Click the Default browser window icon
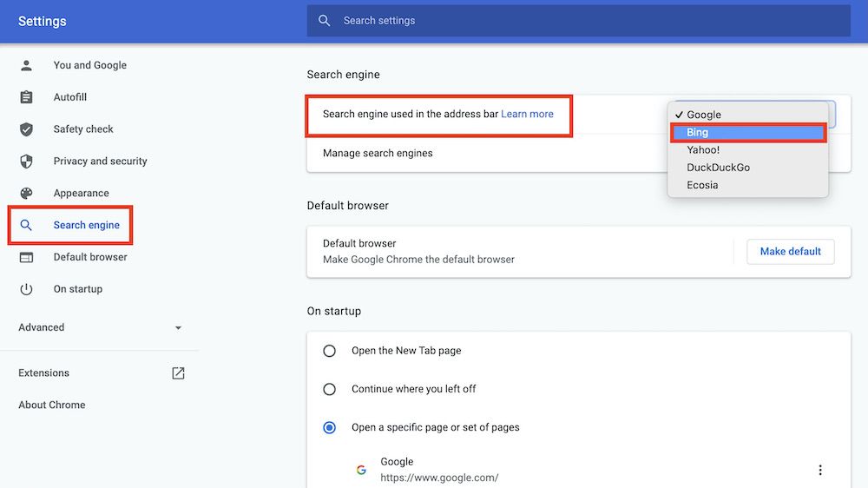868x488 pixels. tap(27, 257)
